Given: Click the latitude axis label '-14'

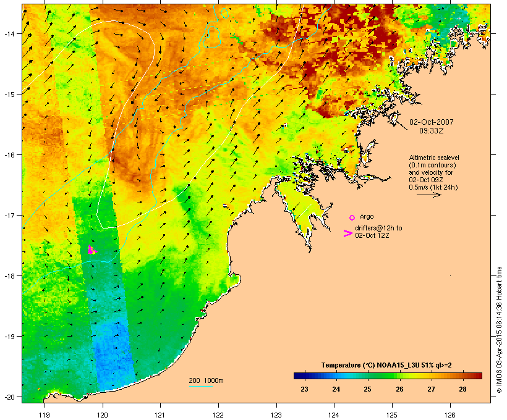Looking at the screenshot, I should [9, 33].
